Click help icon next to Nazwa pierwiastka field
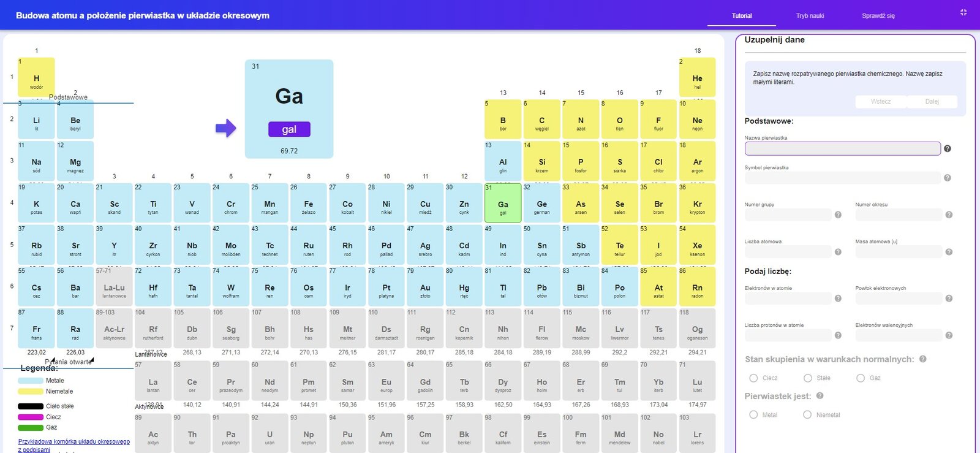 [x=947, y=148]
